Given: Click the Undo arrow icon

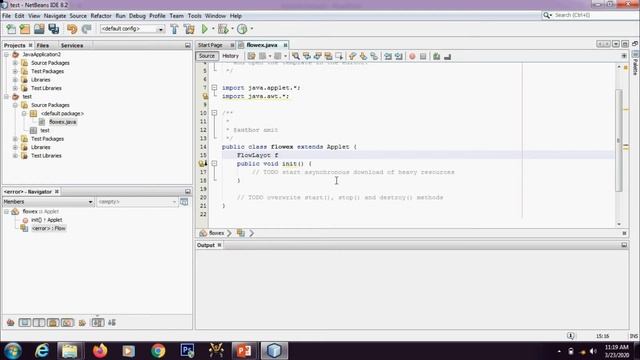Looking at the screenshot, I should pyautogui.click(x=72, y=29).
